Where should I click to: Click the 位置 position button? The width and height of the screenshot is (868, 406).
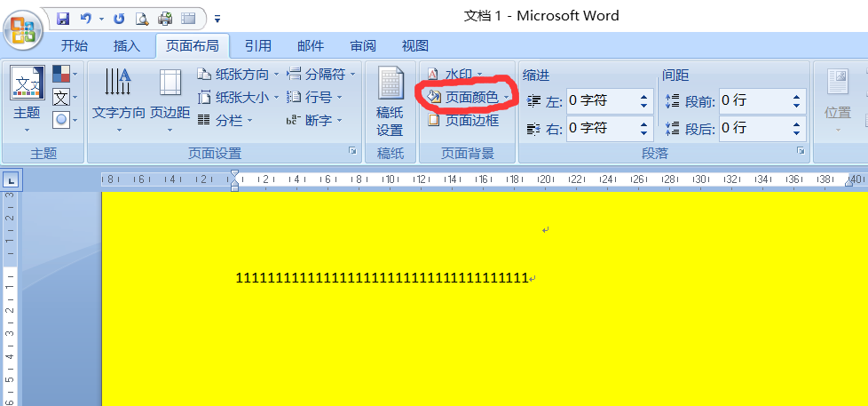838,100
